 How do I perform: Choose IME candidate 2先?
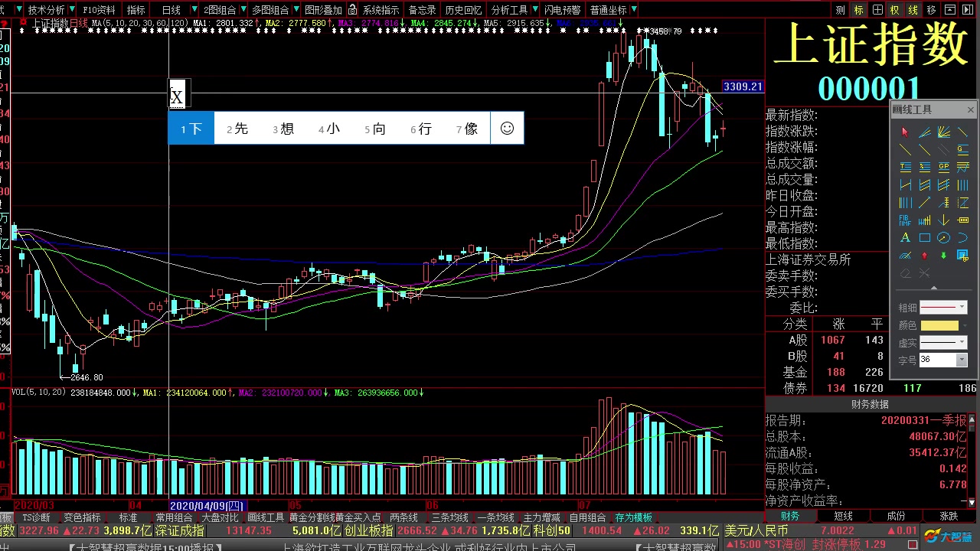(237, 129)
